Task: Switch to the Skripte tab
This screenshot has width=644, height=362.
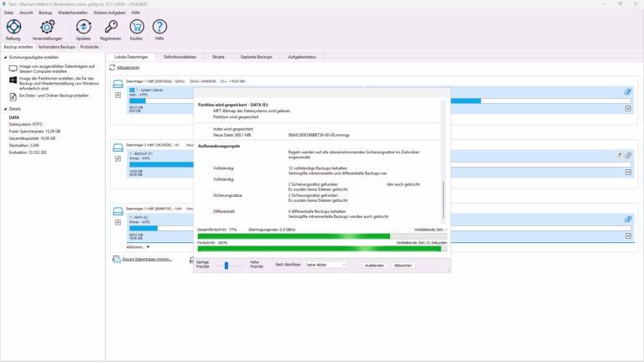Action: click(x=218, y=57)
